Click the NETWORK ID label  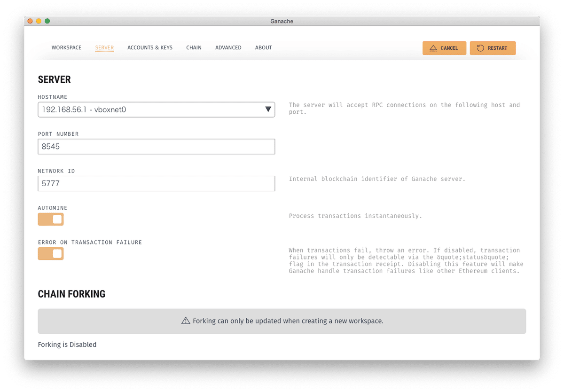click(x=56, y=171)
